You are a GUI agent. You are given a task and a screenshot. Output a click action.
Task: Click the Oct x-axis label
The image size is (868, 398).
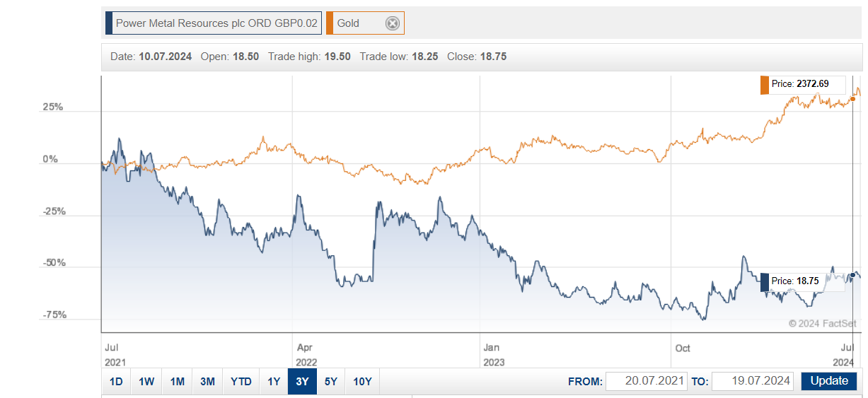pyautogui.click(x=683, y=348)
